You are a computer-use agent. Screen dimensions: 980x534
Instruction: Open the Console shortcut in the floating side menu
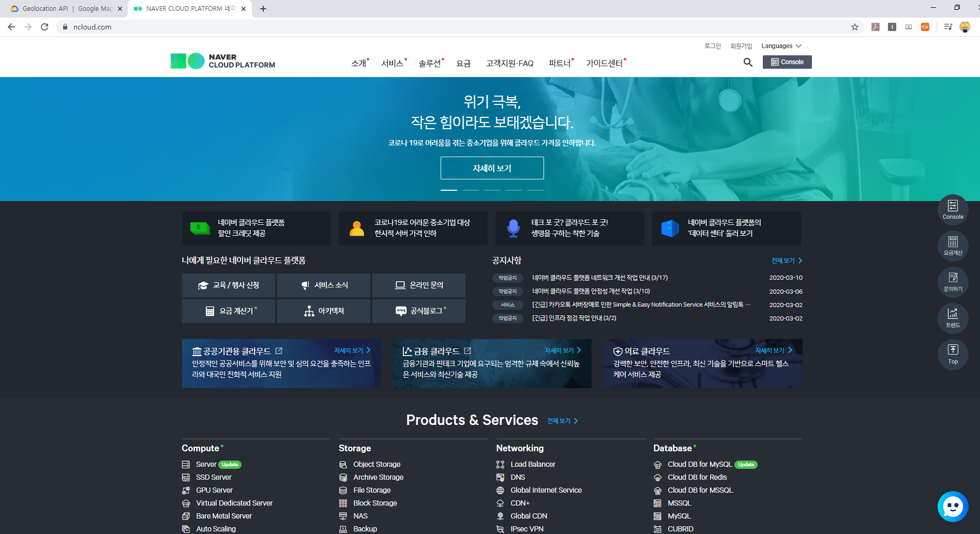953,209
